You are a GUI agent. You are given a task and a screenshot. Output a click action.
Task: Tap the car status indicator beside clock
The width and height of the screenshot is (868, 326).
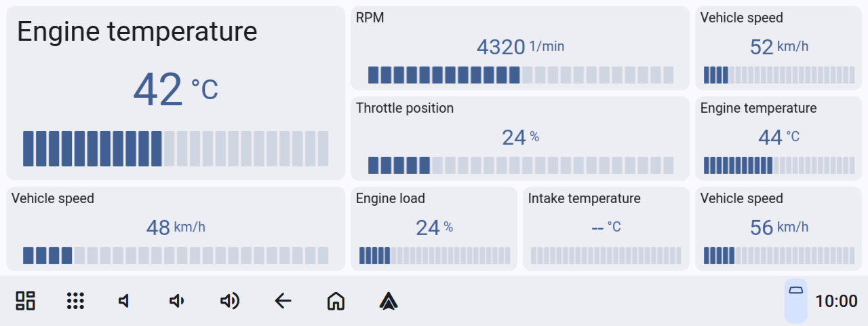coord(795,300)
